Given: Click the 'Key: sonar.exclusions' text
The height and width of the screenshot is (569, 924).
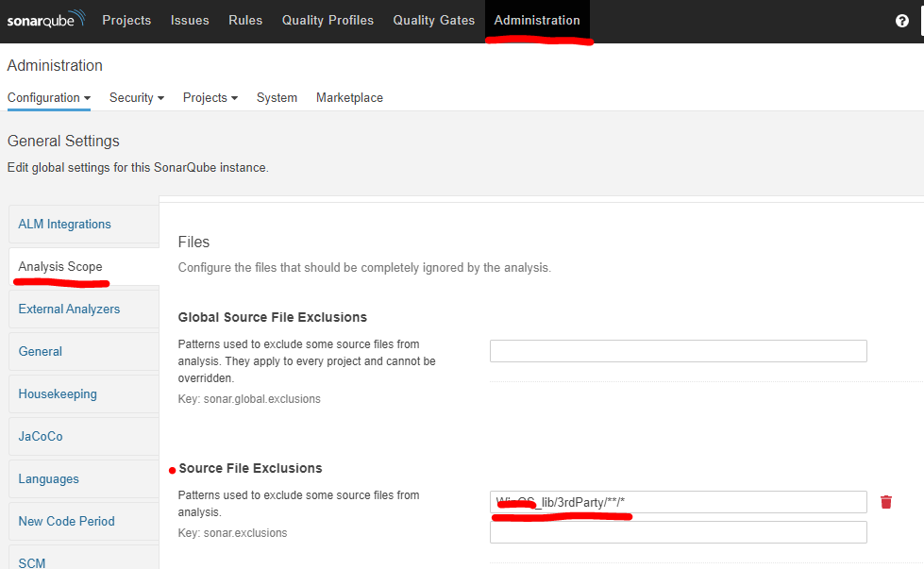Looking at the screenshot, I should pyautogui.click(x=233, y=532).
